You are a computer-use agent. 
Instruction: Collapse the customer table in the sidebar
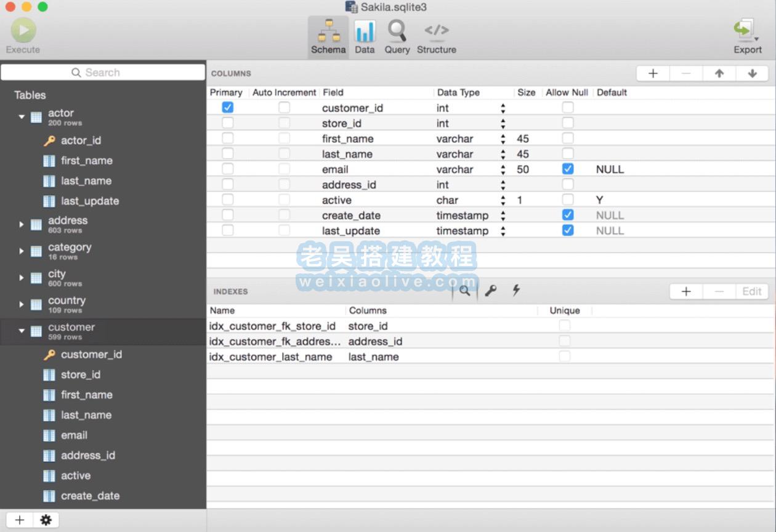click(x=22, y=331)
